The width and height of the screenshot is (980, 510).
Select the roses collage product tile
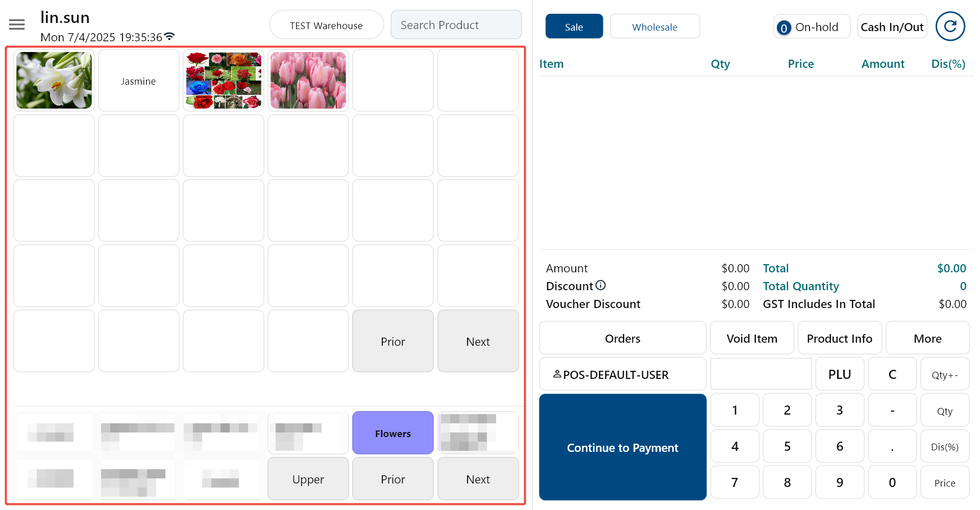point(224,81)
